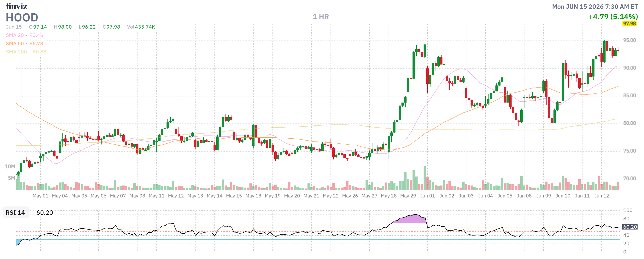Click the Jun 04 date label

coord(486,196)
